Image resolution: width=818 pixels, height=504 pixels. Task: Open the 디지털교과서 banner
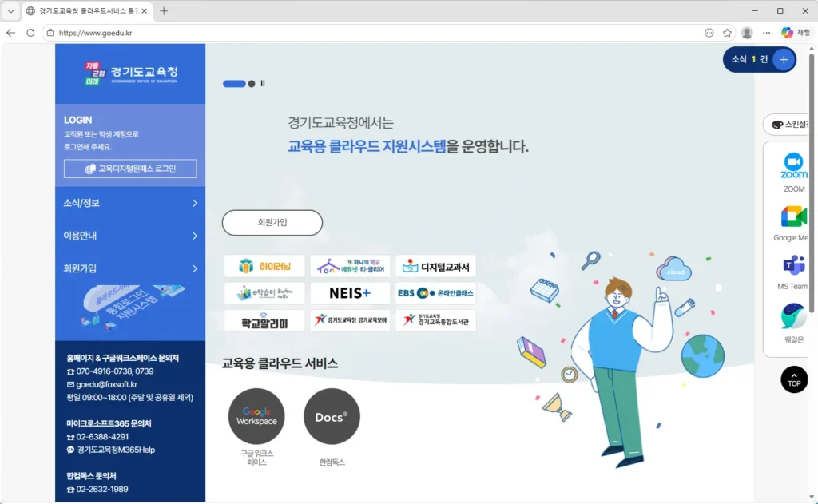pos(435,266)
